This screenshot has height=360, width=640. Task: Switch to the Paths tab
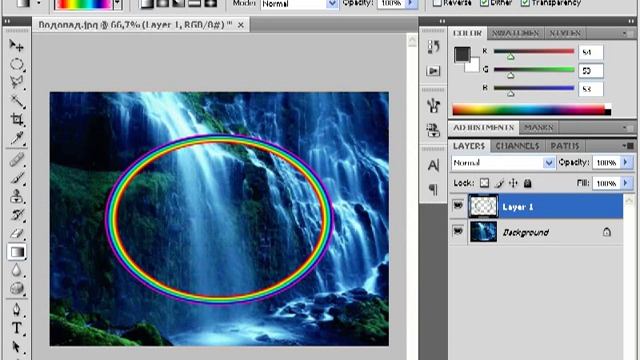pos(565,146)
